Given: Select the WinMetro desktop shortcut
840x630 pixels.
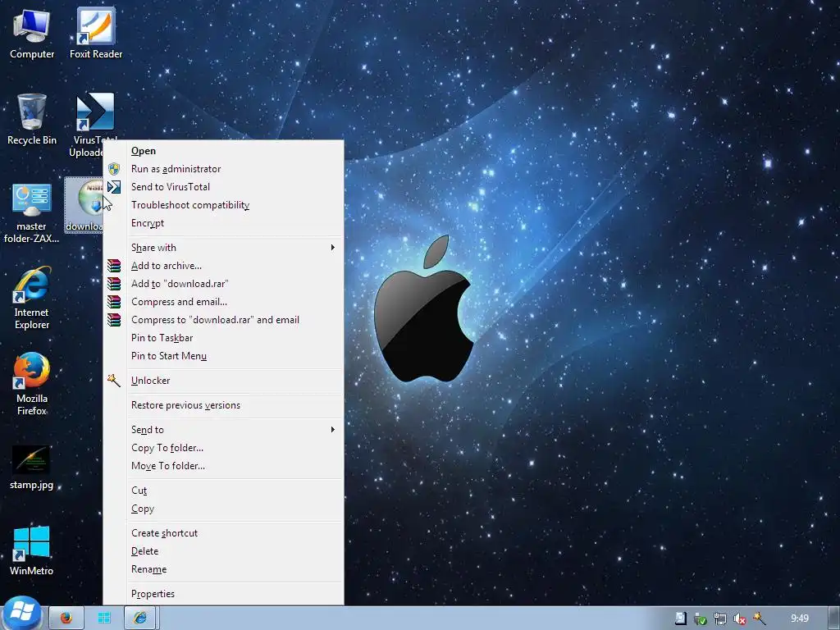Looking at the screenshot, I should pos(32,550).
